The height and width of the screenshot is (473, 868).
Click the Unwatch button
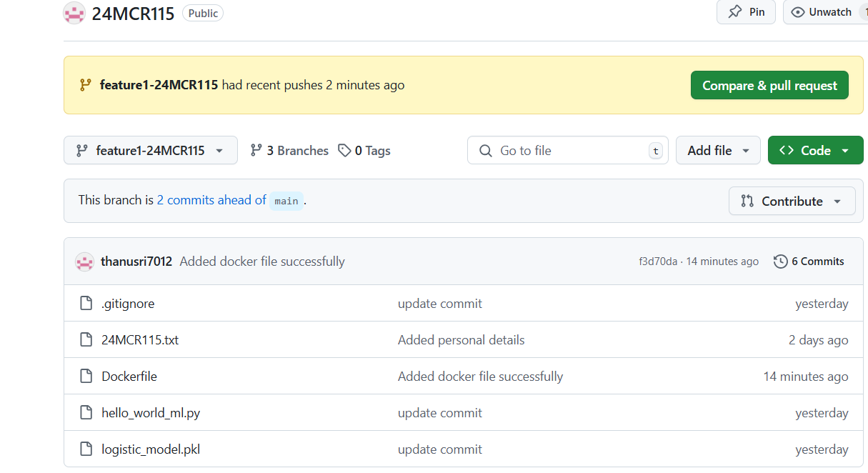pos(825,12)
